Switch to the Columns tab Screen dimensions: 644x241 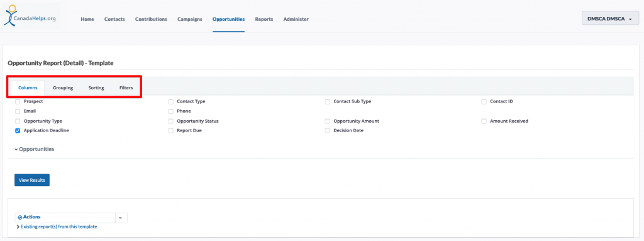tap(28, 87)
